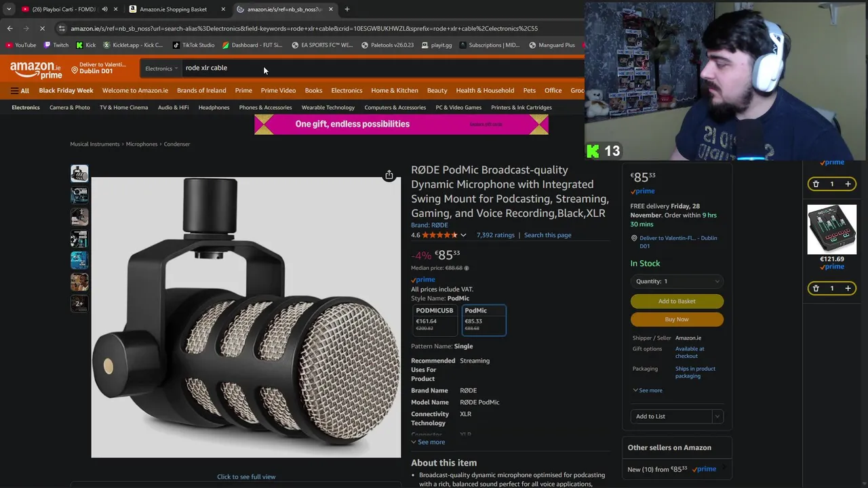Image resolution: width=868 pixels, height=488 pixels.
Task: Select the PodMic style option
Action: point(484,319)
